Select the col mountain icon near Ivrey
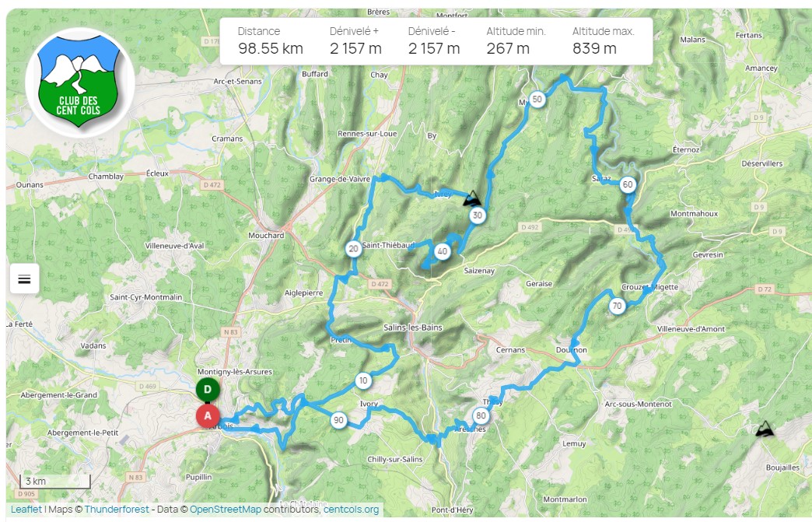 coord(472,198)
